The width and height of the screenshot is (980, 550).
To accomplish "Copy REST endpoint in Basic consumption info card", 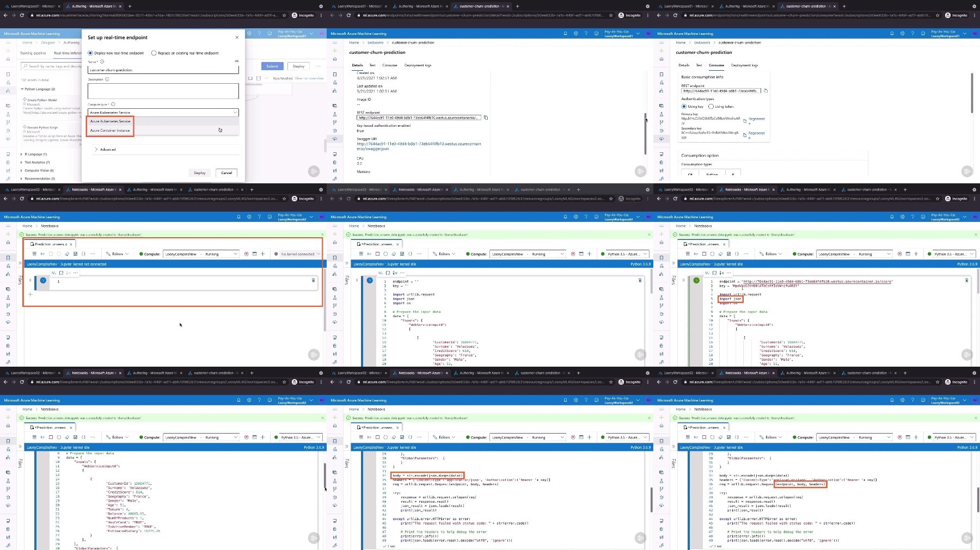I will tap(765, 91).
